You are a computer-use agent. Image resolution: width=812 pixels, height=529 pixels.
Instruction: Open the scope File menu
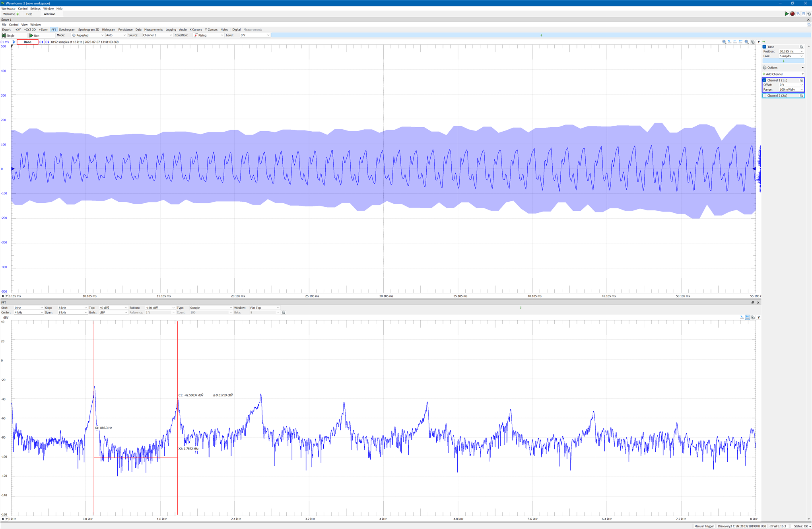point(4,25)
